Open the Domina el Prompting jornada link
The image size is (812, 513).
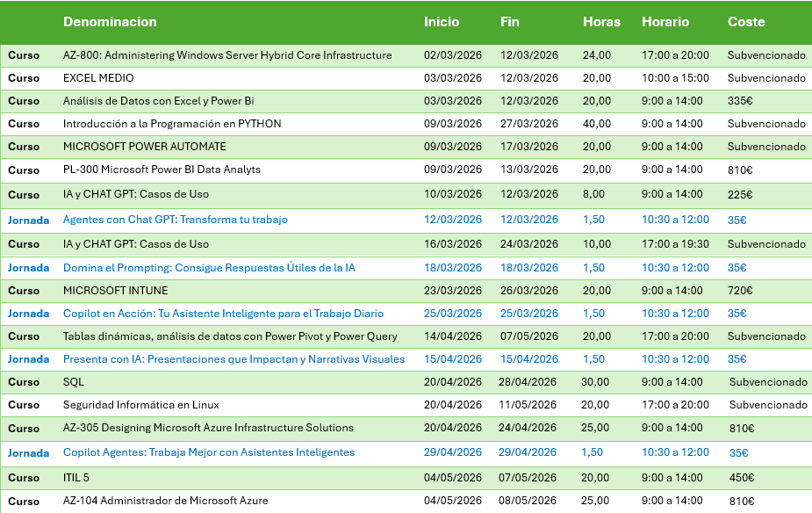pyautogui.click(x=209, y=268)
